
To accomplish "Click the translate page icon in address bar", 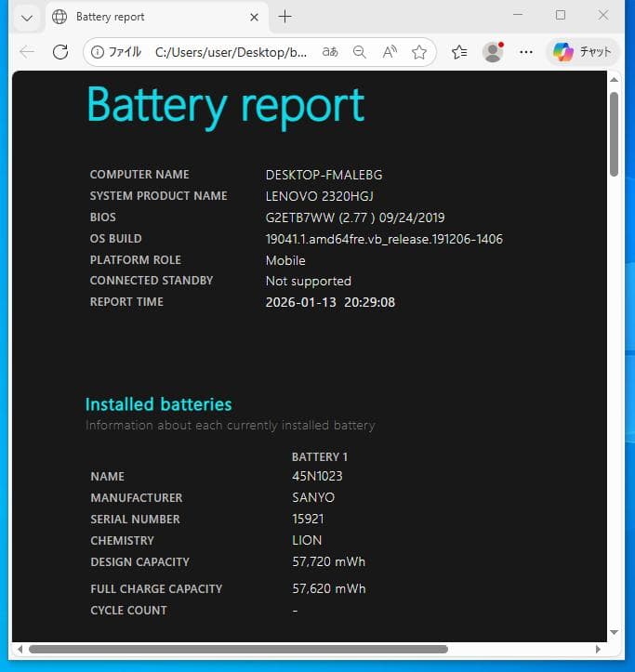I will (x=330, y=52).
